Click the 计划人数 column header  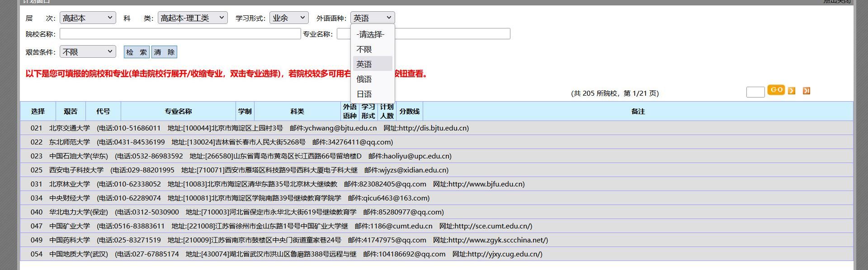[x=387, y=111]
